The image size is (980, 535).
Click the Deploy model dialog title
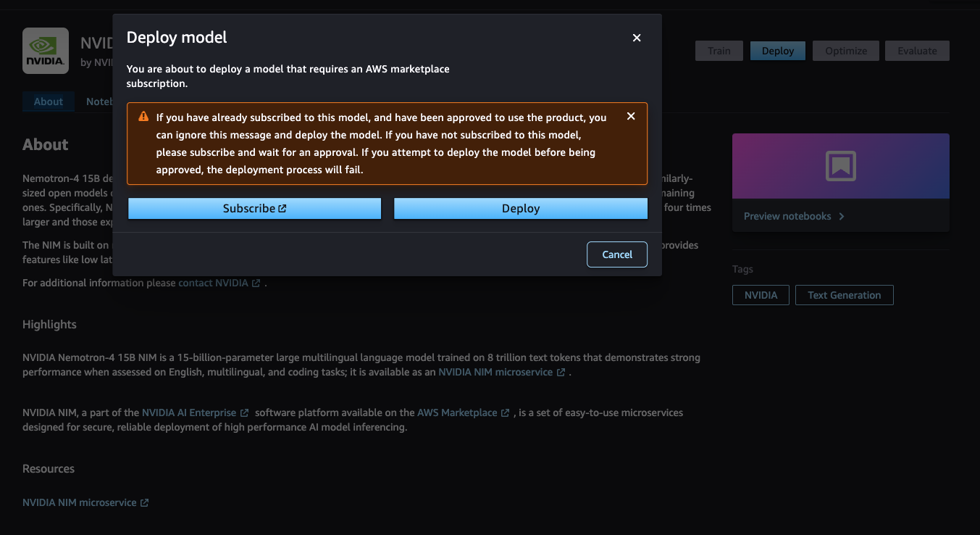(x=177, y=37)
